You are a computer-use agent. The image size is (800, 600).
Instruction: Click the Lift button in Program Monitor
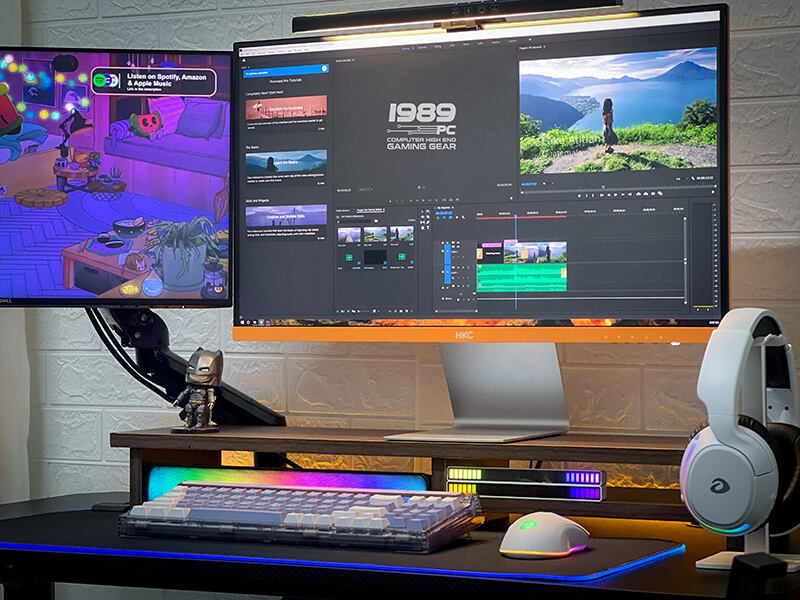[x=638, y=194]
